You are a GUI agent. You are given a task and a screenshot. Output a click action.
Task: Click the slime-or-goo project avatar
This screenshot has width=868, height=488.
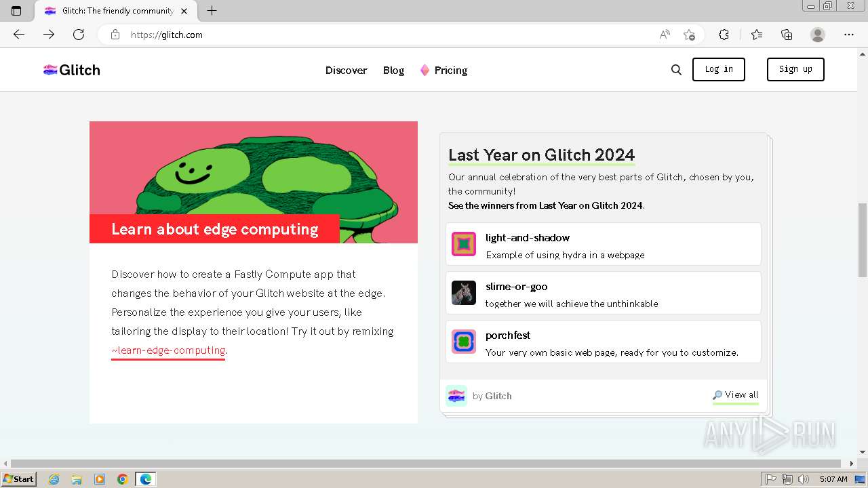[464, 293]
